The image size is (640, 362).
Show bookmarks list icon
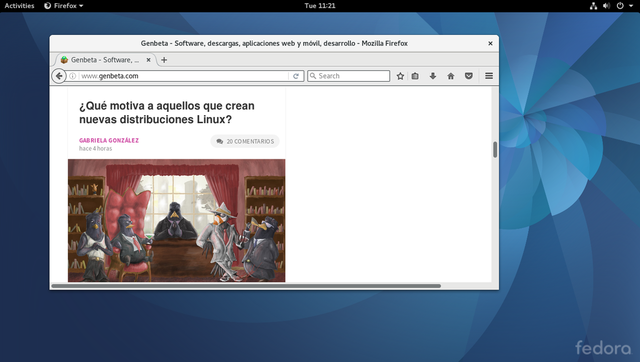click(415, 76)
